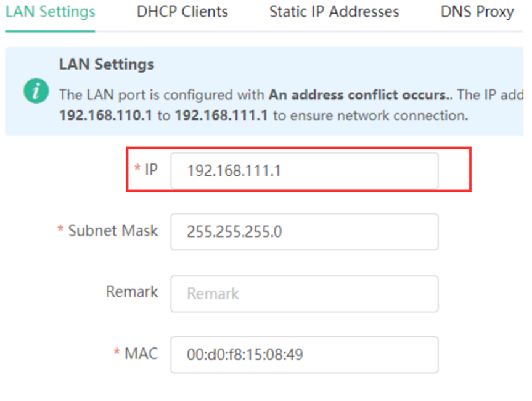The height and width of the screenshot is (401, 532).
Task: Click the red asterisk beside Subnet Mask
Action: click(x=61, y=231)
